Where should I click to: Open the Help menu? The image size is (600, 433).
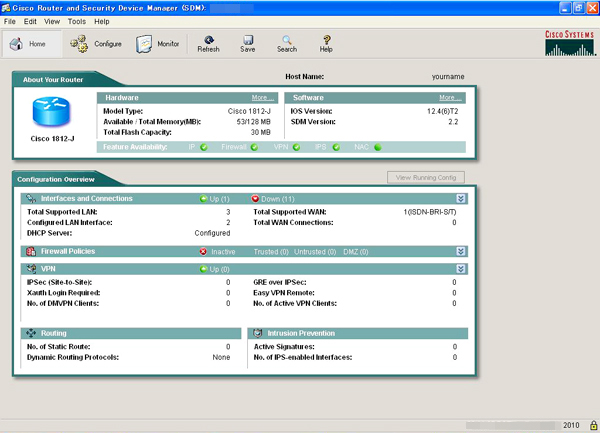[102, 21]
